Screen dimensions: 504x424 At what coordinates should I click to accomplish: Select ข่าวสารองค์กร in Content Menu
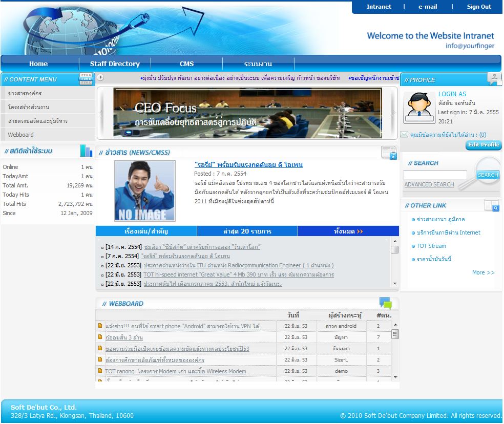tap(48, 93)
